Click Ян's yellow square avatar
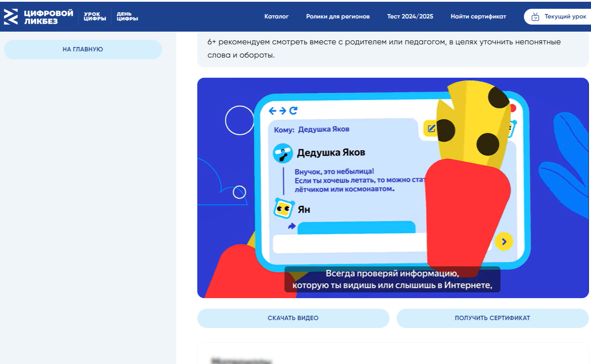591x364 pixels. 283,209
